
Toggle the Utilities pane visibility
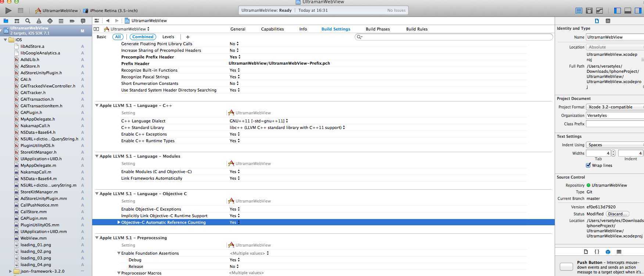tap(638, 11)
